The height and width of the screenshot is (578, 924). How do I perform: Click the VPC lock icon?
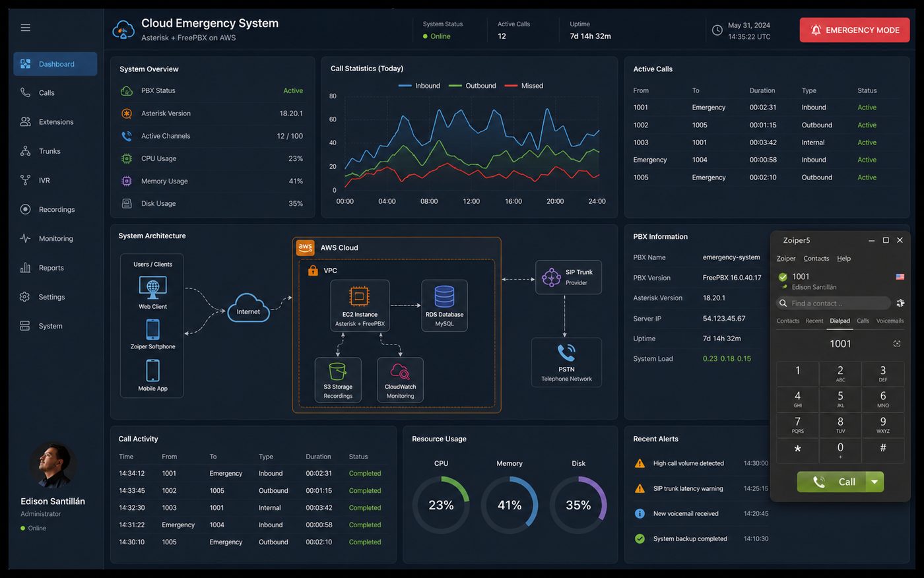click(x=313, y=271)
